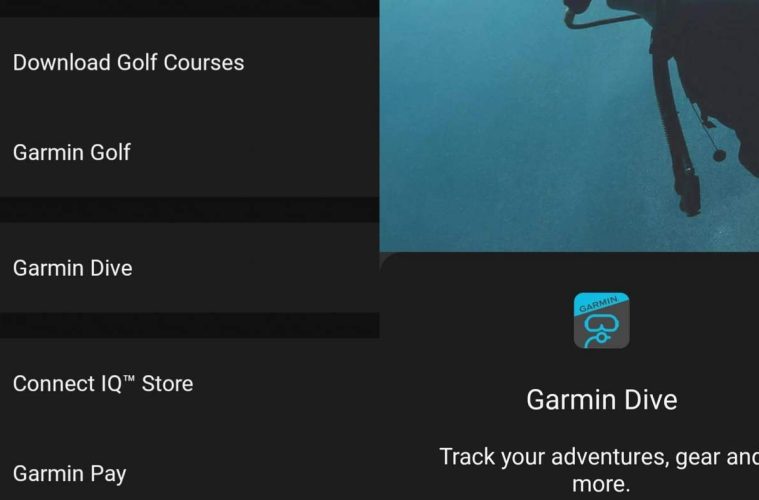The image size is (759, 500).
Task: Click the divider between Garmin Golf and Garmin Dive
Action: 189,210
